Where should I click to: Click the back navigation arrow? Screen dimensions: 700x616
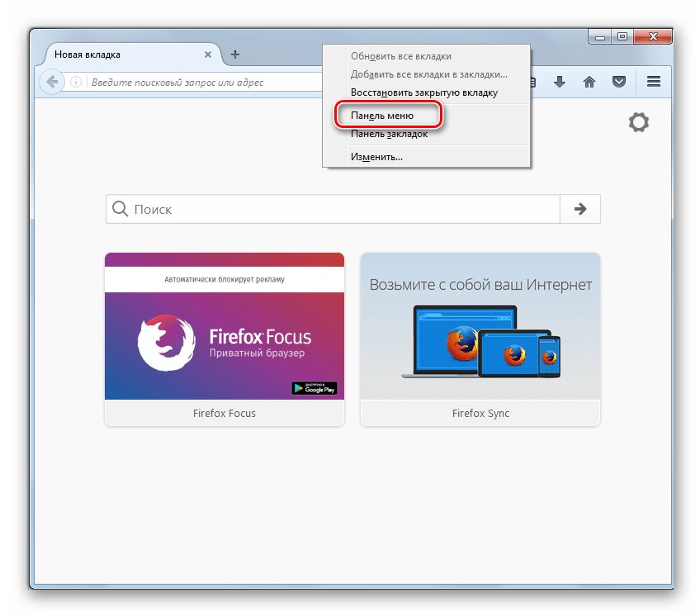pyautogui.click(x=52, y=82)
